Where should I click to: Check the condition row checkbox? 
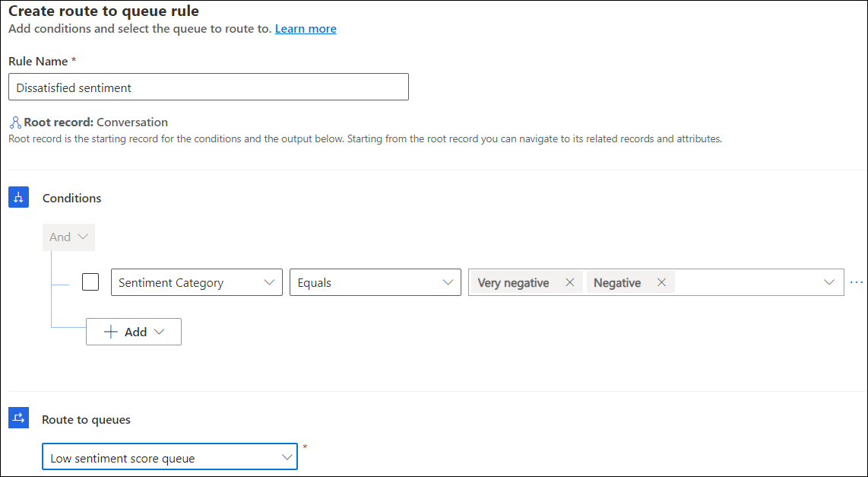(90, 281)
